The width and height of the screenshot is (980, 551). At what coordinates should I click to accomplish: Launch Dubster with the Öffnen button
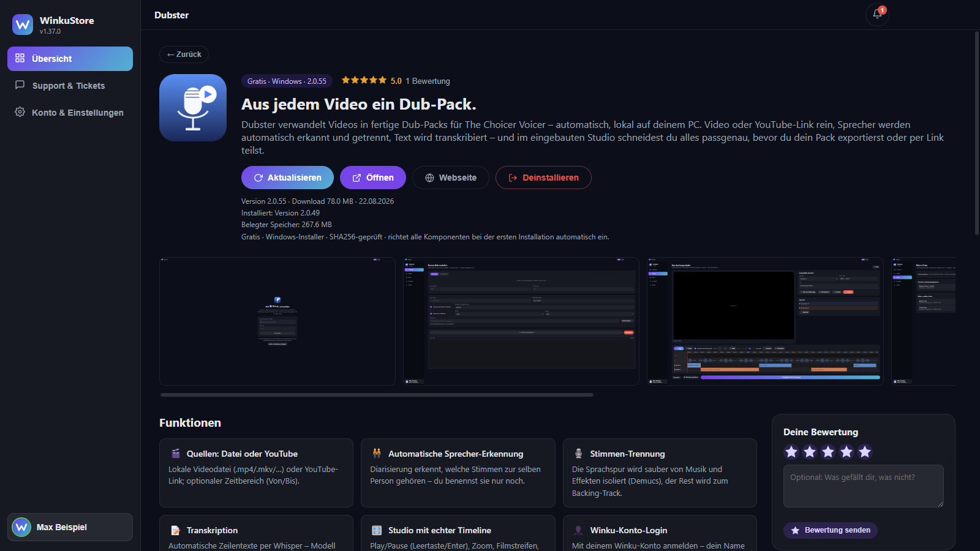pyautogui.click(x=373, y=178)
